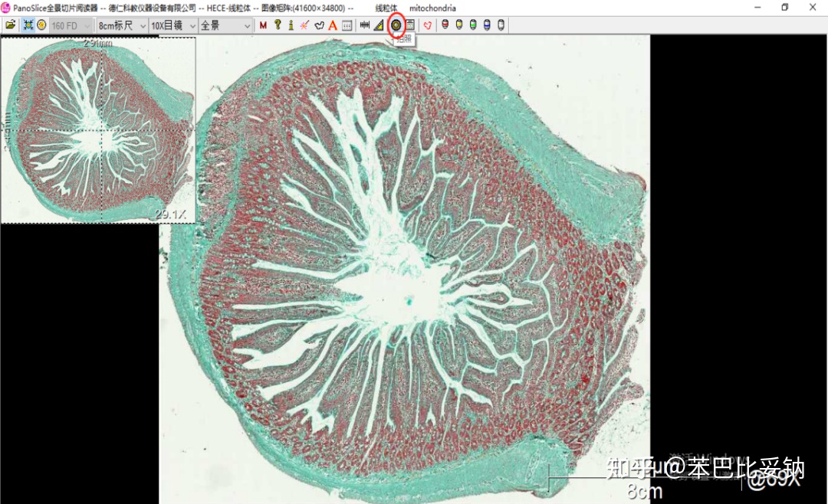Click the red M marker icon

click(x=263, y=25)
